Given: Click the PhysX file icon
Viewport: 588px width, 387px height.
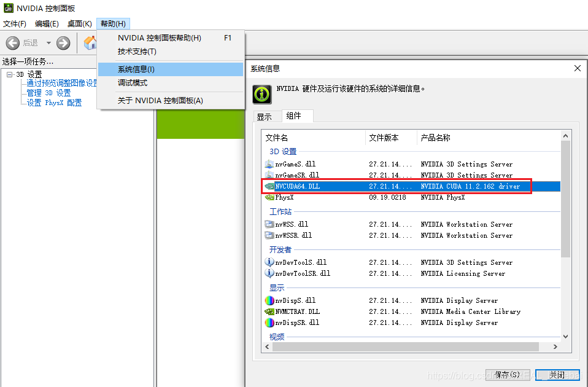Looking at the screenshot, I should (x=269, y=197).
